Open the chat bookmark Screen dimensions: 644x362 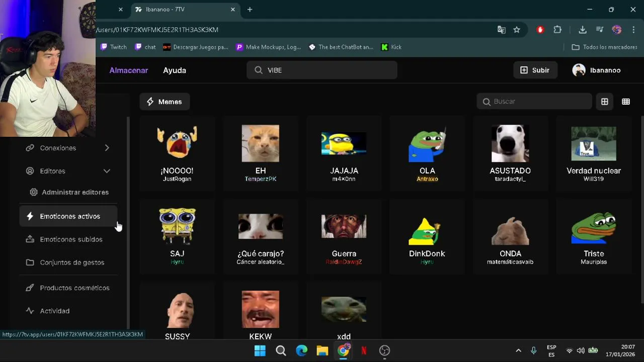pos(145,47)
